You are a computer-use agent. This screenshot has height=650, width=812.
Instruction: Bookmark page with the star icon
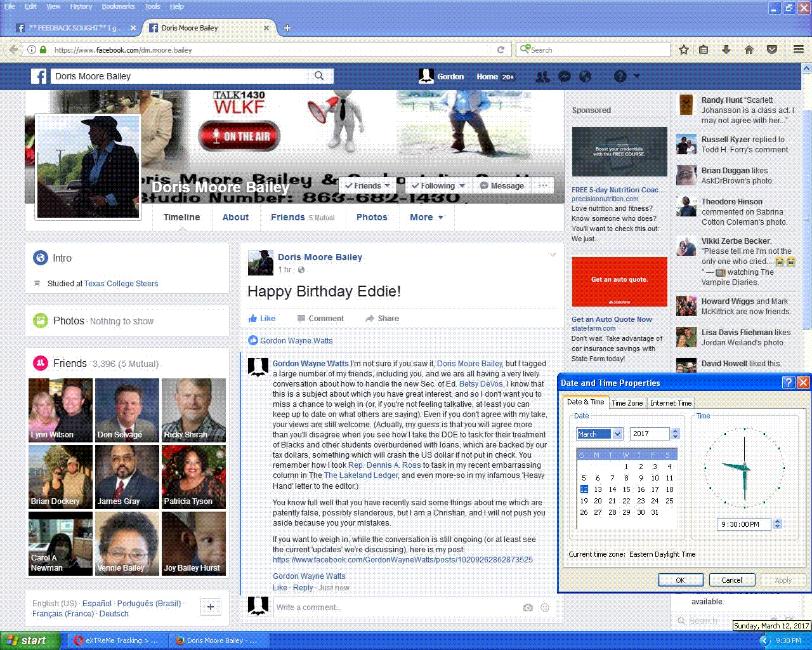(x=684, y=50)
